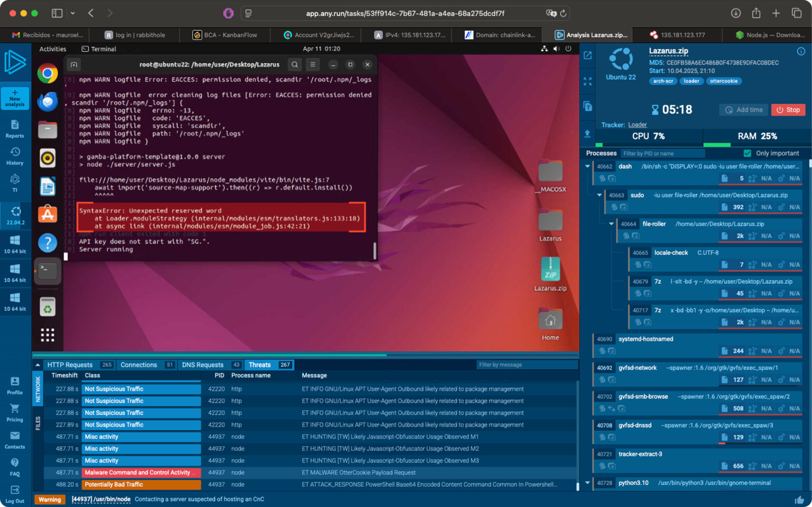Click the upload sample icon
Image resolution: width=812 pixels, height=507 pixels.
pos(587,133)
